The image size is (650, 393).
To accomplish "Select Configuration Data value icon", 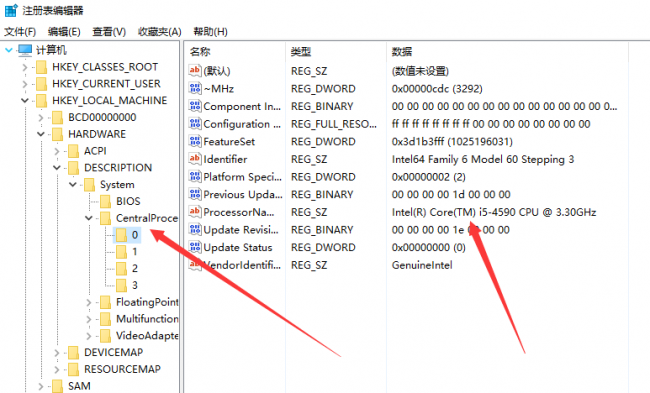I will [x=195, y=124].
